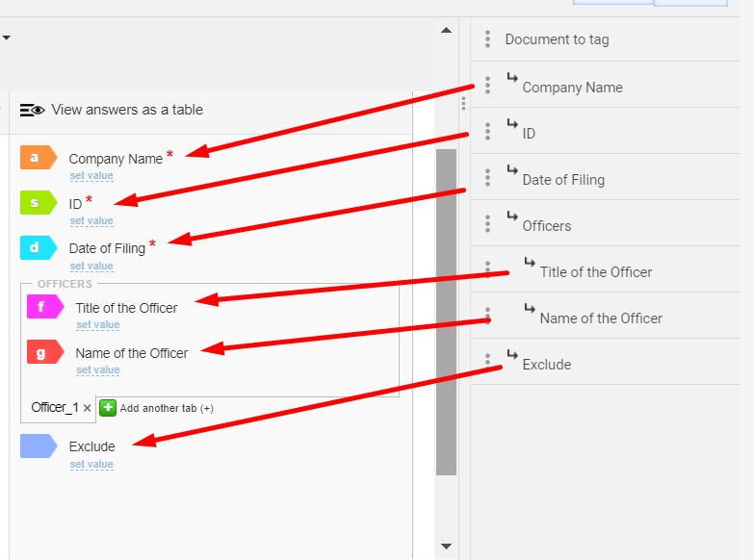Viewport: 754px width, 560px height.
Task: Expand the dropdown arrow at top left
Action: [x=6, y=38]
